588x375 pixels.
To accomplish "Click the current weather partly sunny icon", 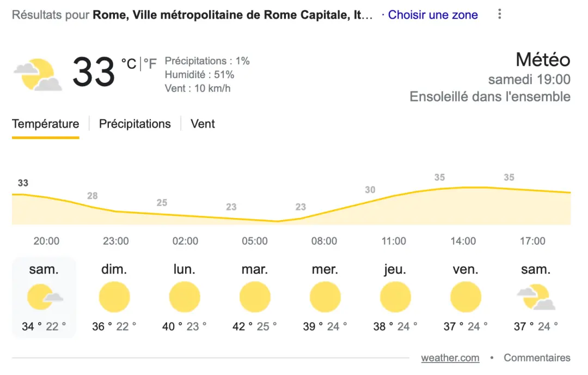I will [38, 75].
